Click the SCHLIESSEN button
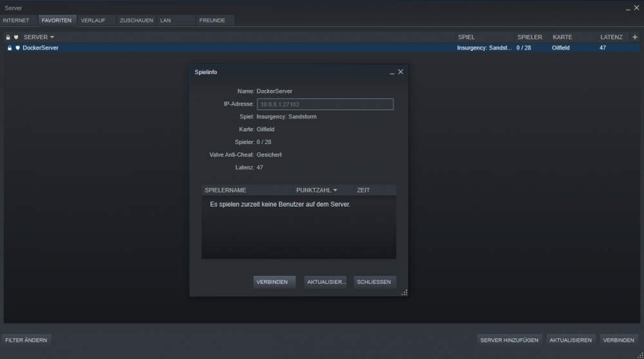The width and height of the screenshot is (644, 359). click(375, 282)
